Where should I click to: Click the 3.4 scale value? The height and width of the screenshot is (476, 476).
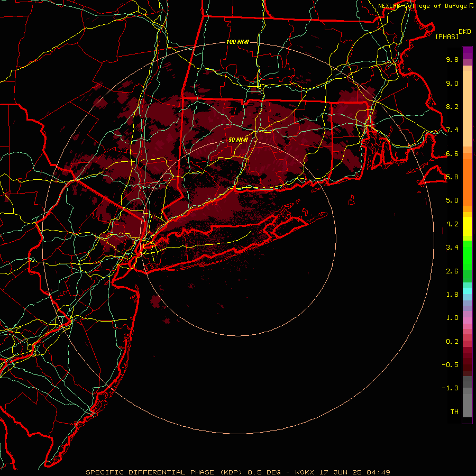[x=452, y=248]
